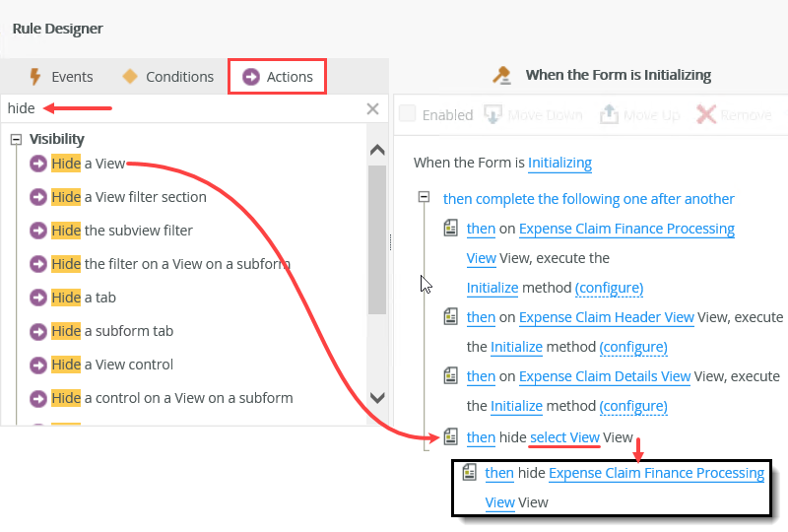
Task: Click the search field containing hide
Action: click(177, 109)
